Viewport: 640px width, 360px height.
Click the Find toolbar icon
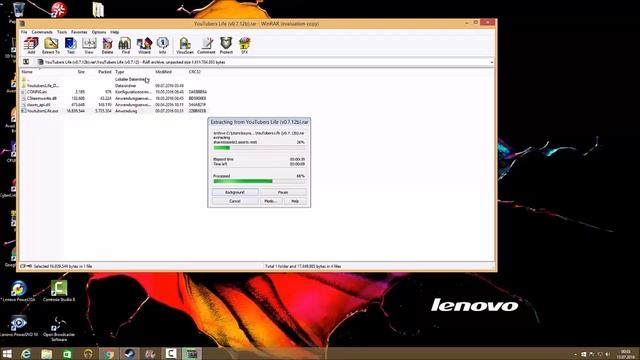coord(125,45)
